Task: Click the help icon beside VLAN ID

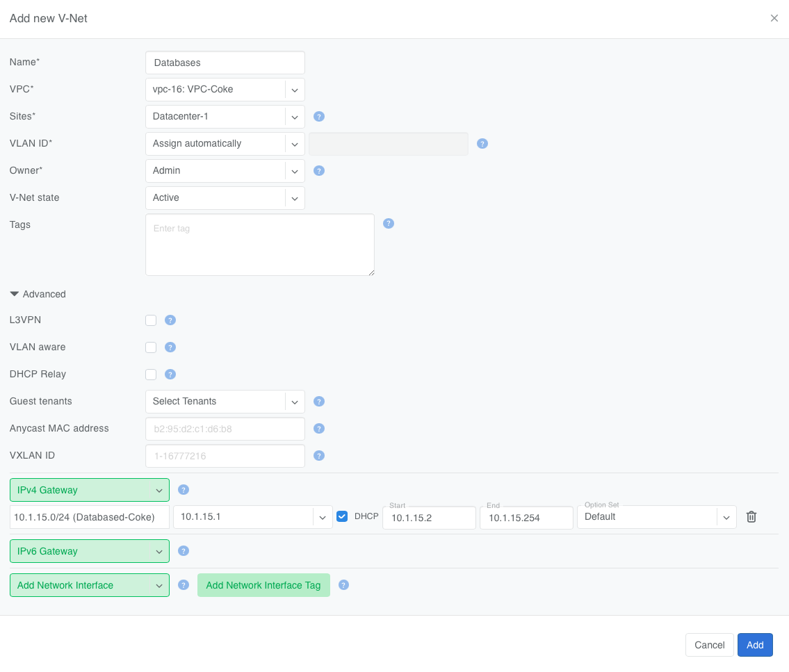Action: 482,144
